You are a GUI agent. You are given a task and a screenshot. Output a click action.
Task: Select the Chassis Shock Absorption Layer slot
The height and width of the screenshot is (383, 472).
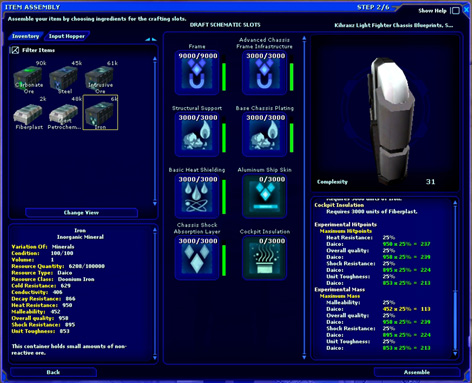pyautogui.click(x=197, y=257)
